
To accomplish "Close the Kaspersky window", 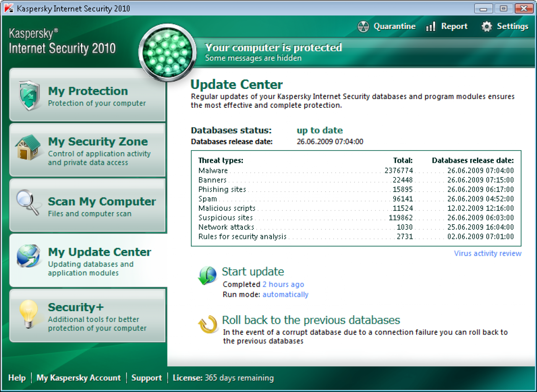I will pos(524,8).
